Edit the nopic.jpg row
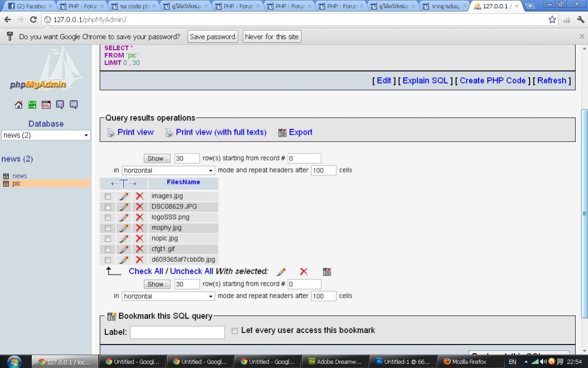Viewport: 588px width, 368px height. tap(124, 238)
